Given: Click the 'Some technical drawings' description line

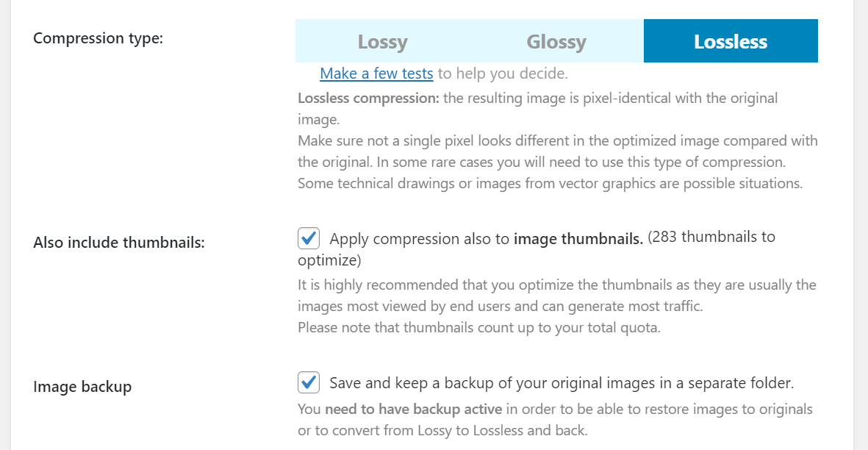Looking at the screenshot, I should (549, 183).
